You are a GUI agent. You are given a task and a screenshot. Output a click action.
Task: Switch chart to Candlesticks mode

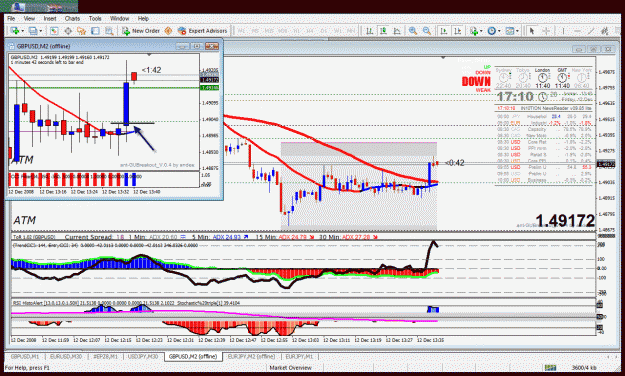click(383, 31)
